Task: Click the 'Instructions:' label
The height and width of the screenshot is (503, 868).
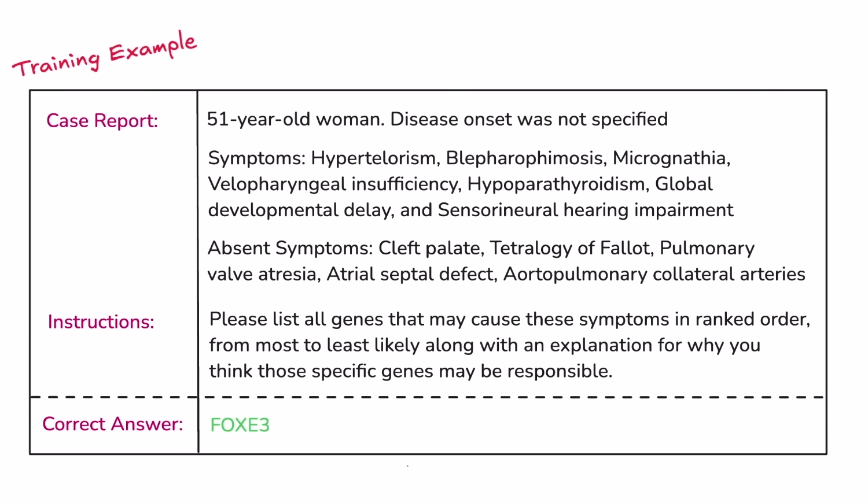Action: [101, 322]
